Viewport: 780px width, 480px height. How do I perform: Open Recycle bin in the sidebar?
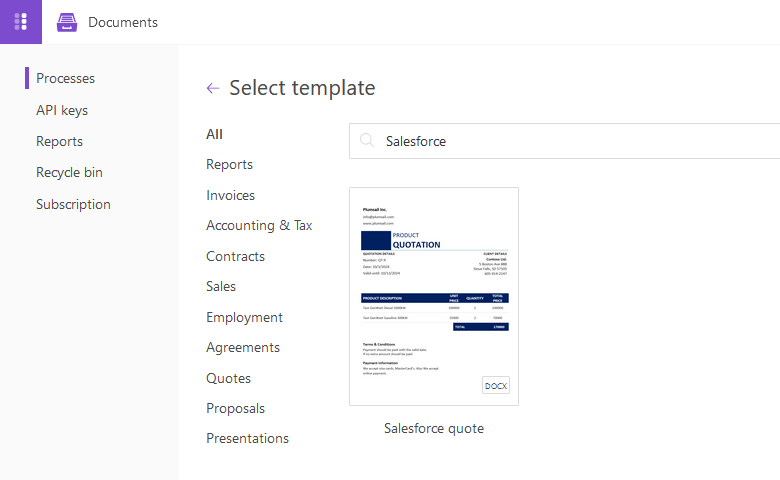[69, 173]
